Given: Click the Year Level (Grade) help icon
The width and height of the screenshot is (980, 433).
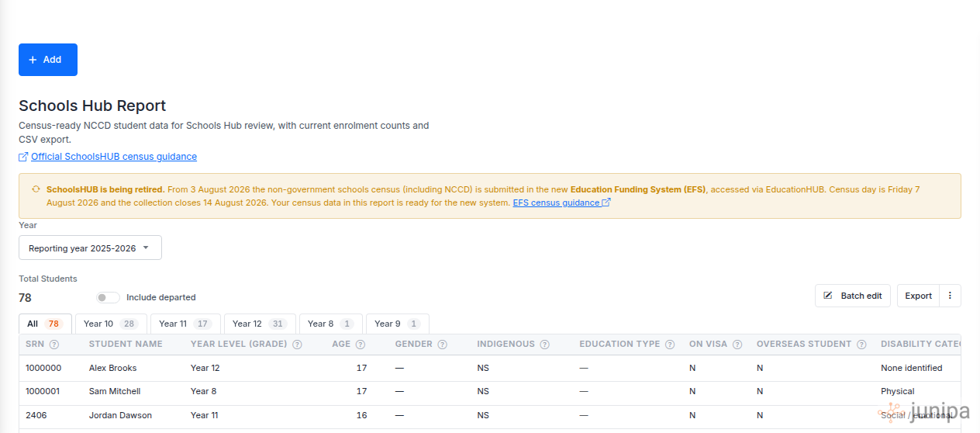Looking at the screenshot, I should point(297,345).
